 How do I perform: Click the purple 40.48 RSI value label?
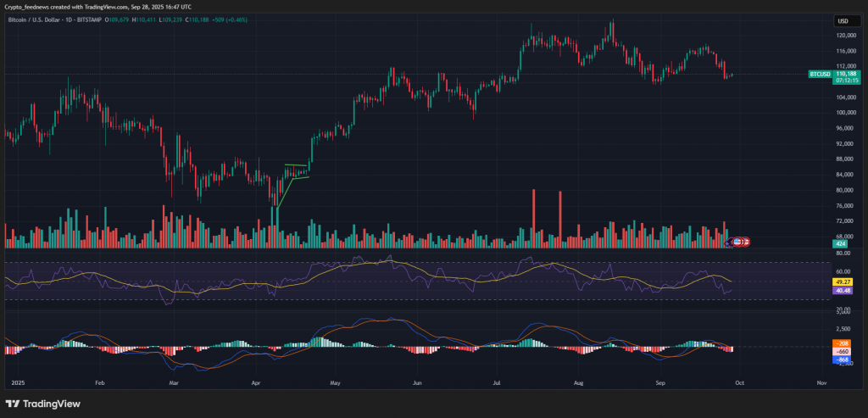point(843,290)
